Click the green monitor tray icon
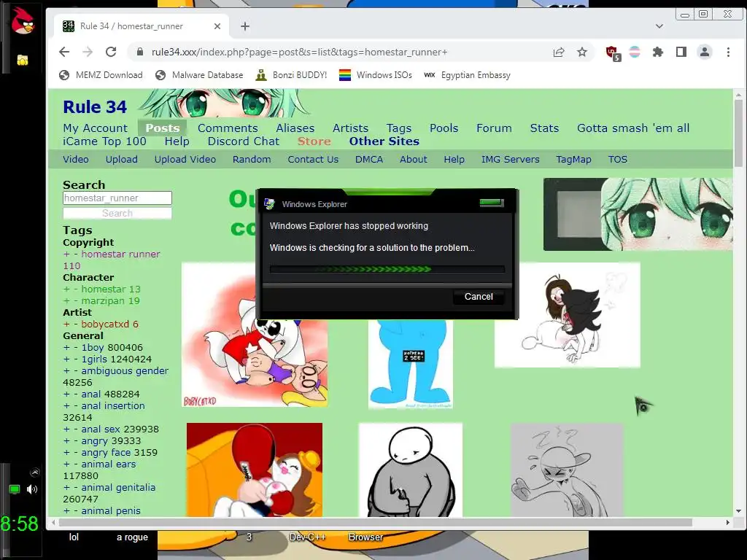 (15, 489)
